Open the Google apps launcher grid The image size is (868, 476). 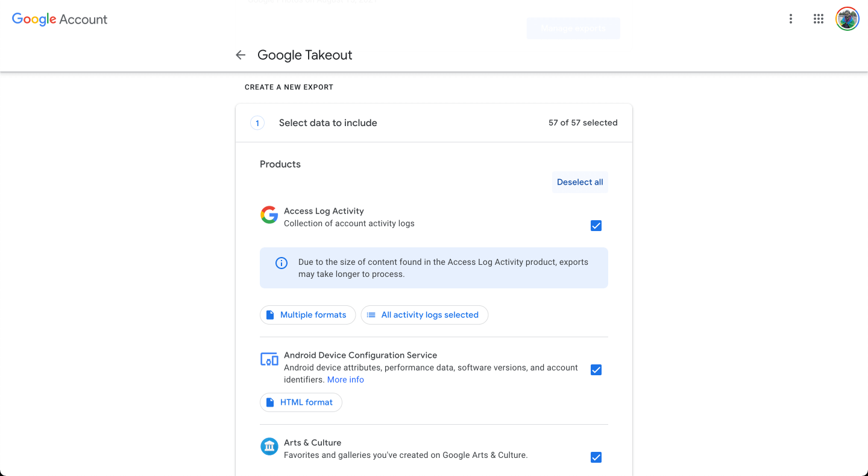click(x=818, y=19)
